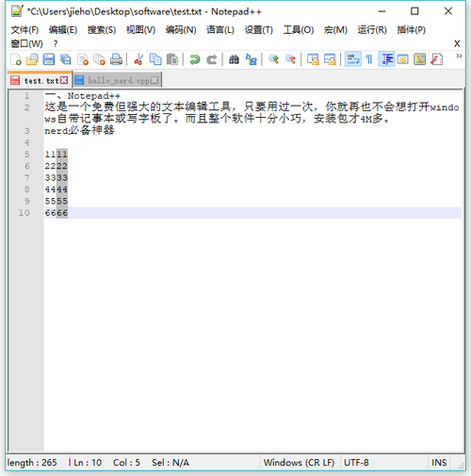
Task: Switch to the hello_nerd.cpp tab
Action: (x=118, y=80)
